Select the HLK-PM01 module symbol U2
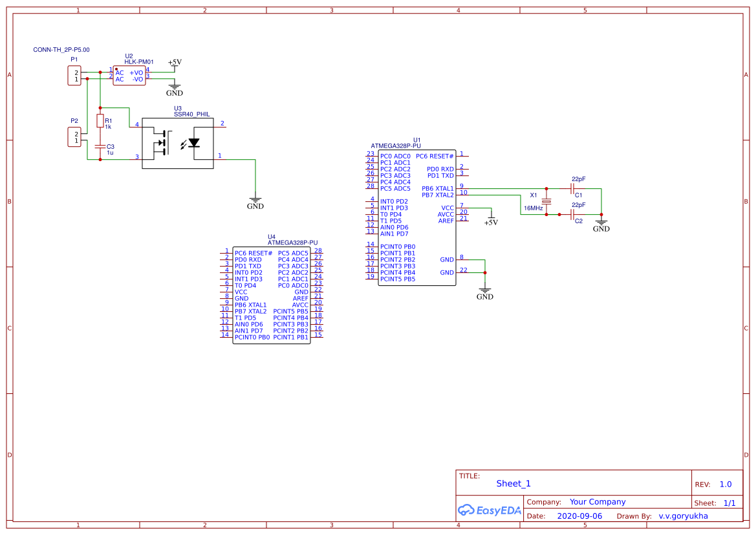Screen dimensions: 756x535 pos(129,76)
